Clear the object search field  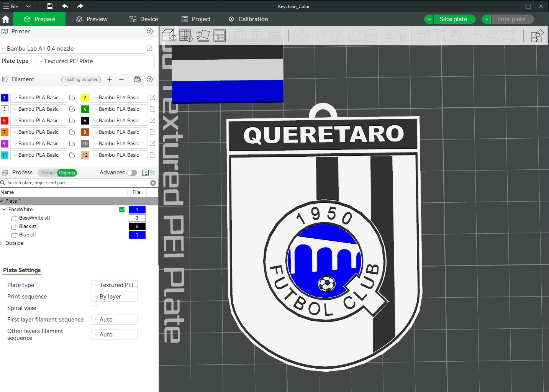[x=153, y=183]
